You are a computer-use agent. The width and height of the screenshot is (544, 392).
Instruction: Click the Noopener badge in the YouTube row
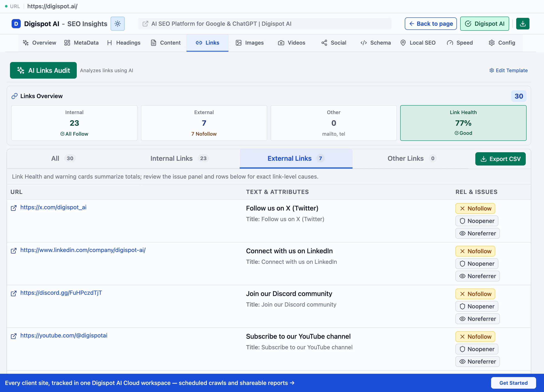pyautogui.click(x=477, y=349)
